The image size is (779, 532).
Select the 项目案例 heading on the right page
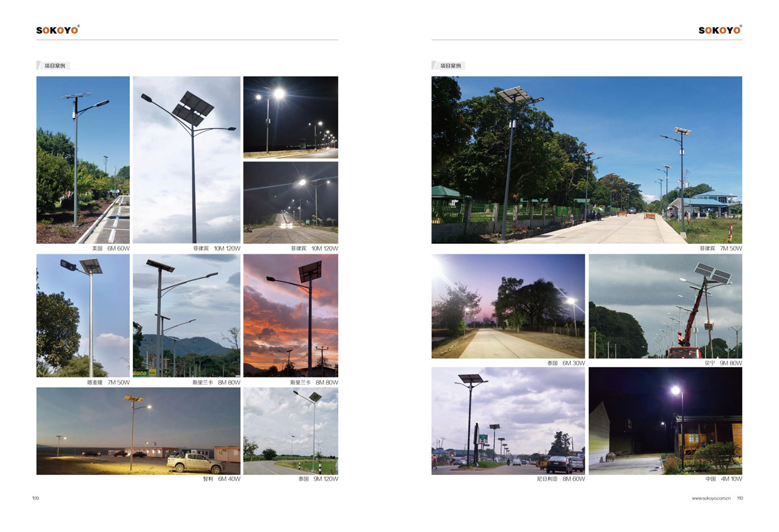[x=450, y=66]
